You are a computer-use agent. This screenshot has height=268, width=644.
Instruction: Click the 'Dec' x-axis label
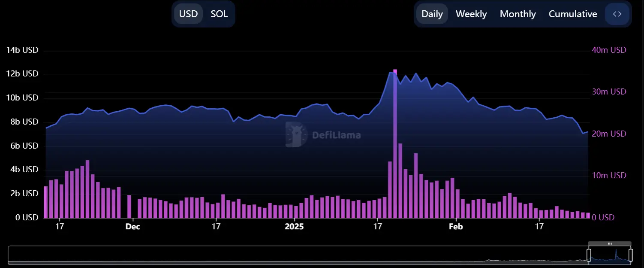point(132,226)
